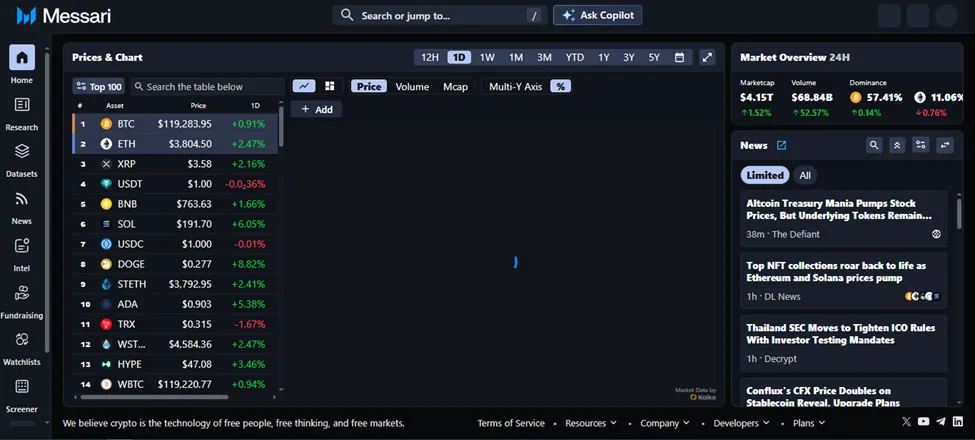Open the Intel sidebar icon
975x440 pixels.
pyautogui.click(x=22, y=245)
